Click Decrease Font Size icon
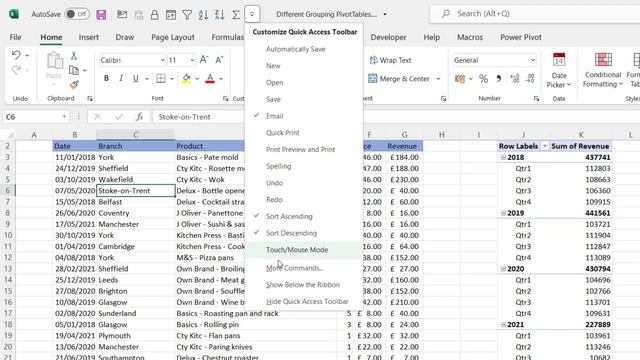The image size is (640, 360). 219,60
